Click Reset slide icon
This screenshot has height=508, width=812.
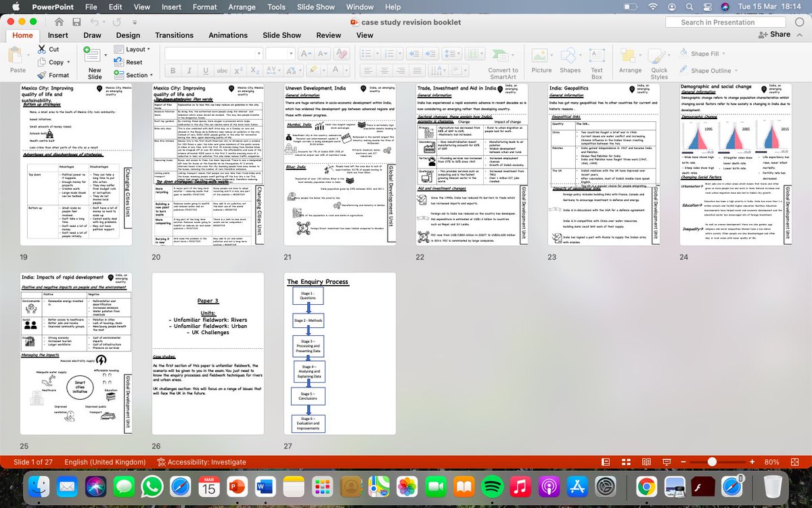pyautogui.click(x=118, y=62)
